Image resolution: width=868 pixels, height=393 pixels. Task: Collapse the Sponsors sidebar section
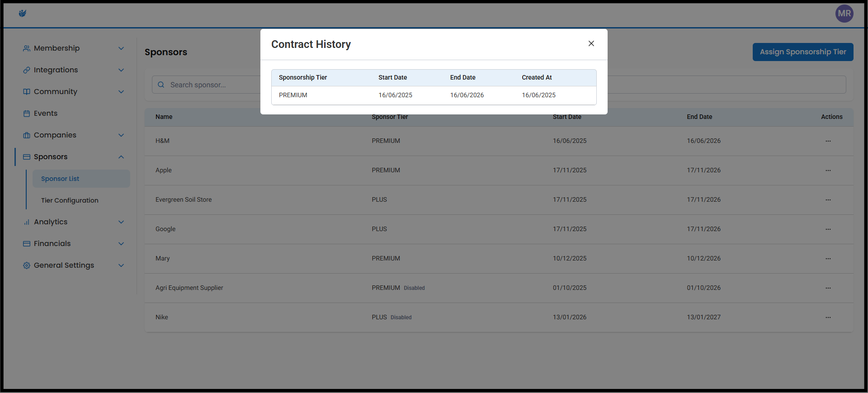121,157
